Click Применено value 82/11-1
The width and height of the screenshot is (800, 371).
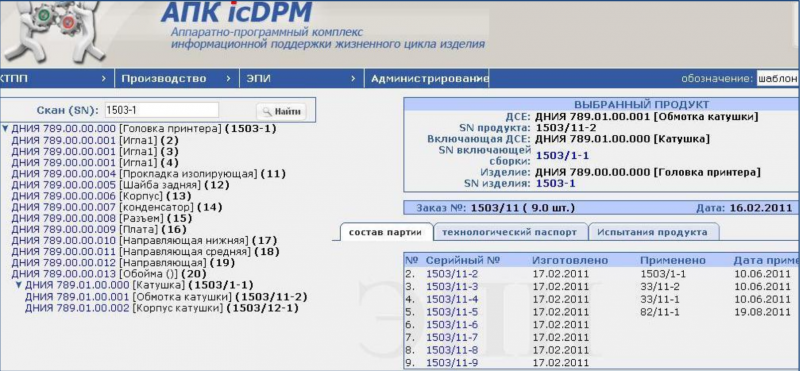tap(660, 312)
